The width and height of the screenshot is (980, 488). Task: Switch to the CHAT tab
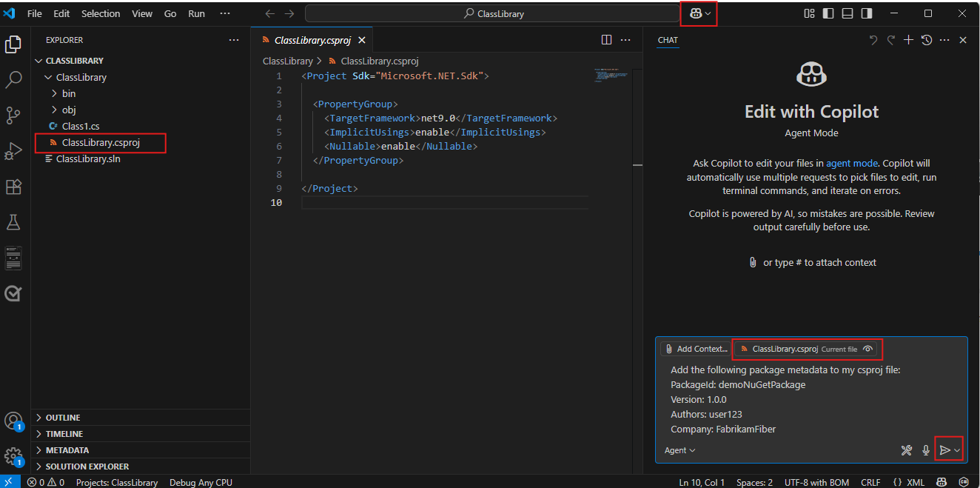(x=667, y=40)
